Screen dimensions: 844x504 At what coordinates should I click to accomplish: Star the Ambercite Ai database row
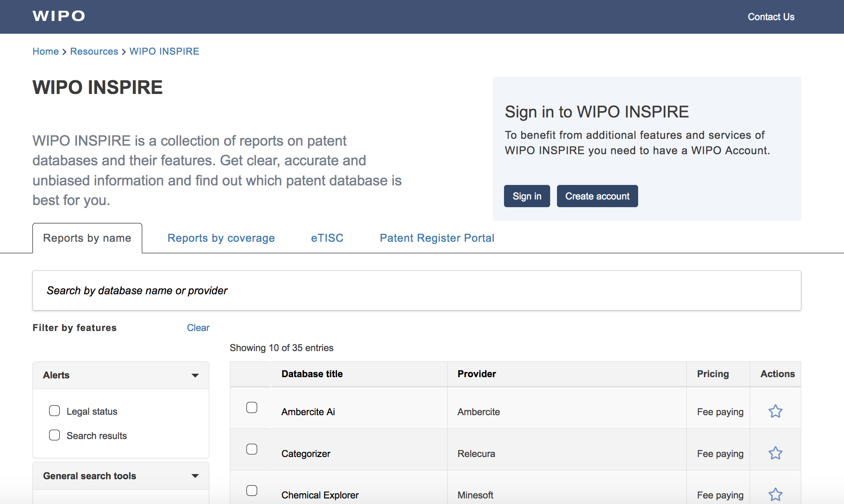(x=775, y=411)
